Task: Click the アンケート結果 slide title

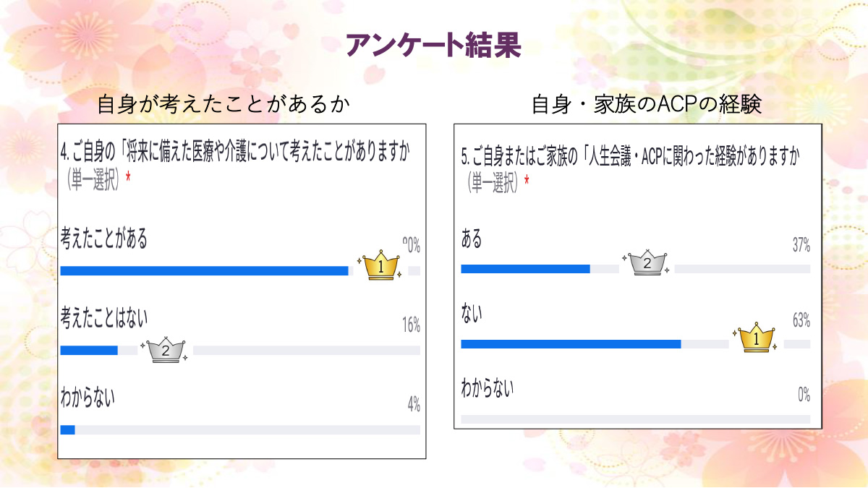Action: (x=433, y=45)
